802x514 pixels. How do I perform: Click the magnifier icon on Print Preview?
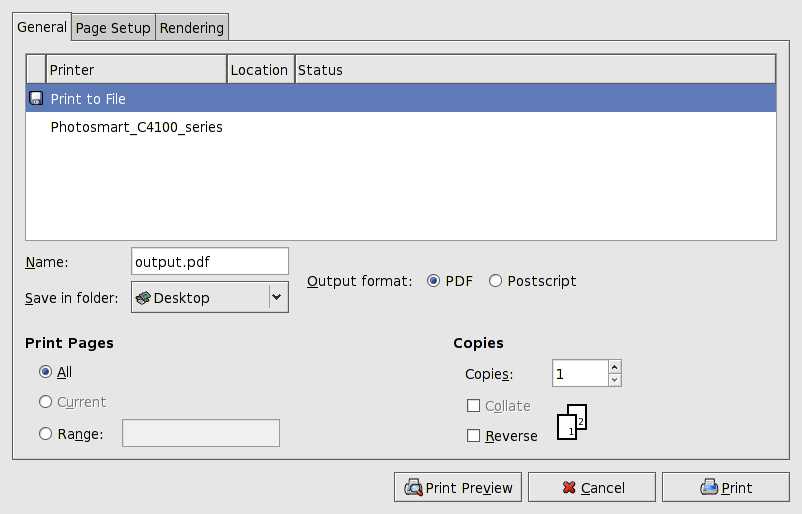[412, 488]
